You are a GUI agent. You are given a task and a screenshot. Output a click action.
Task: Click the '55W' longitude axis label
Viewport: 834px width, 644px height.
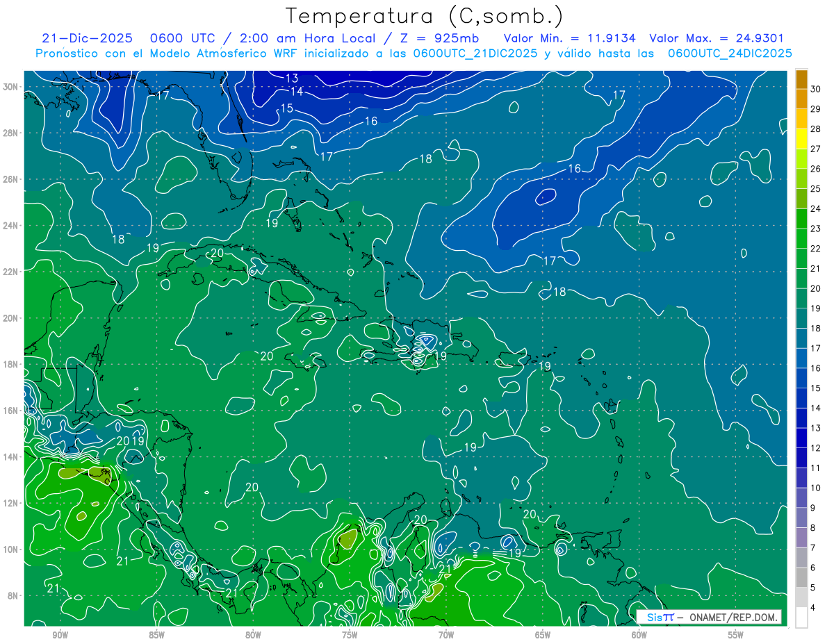[x=736, y=636]
